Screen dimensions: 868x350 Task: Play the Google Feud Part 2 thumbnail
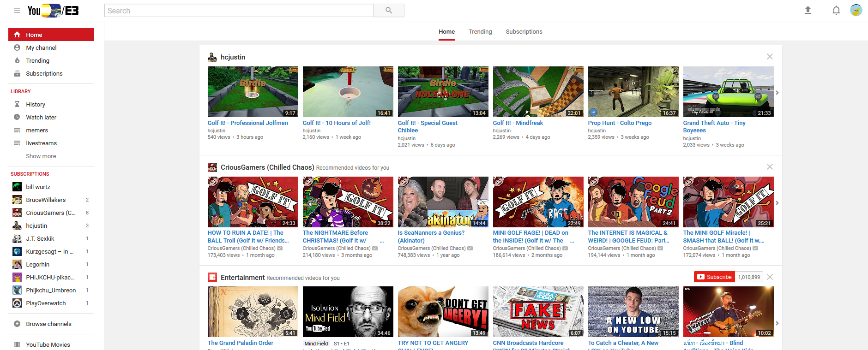click(x=633, y=202)
